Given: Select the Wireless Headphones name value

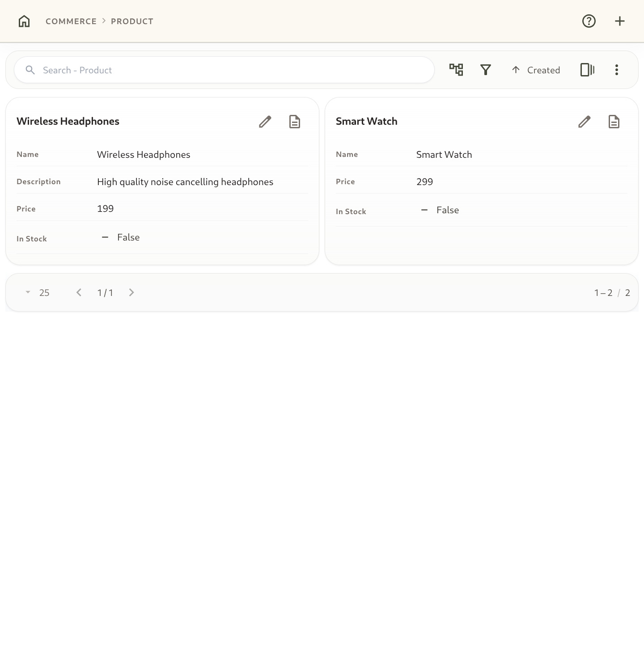Looking at the screenshot, I should (x=144, y=155).
